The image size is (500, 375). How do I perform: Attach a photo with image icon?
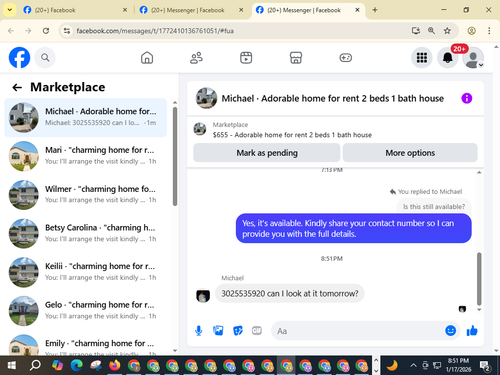(x=218, y=331)
